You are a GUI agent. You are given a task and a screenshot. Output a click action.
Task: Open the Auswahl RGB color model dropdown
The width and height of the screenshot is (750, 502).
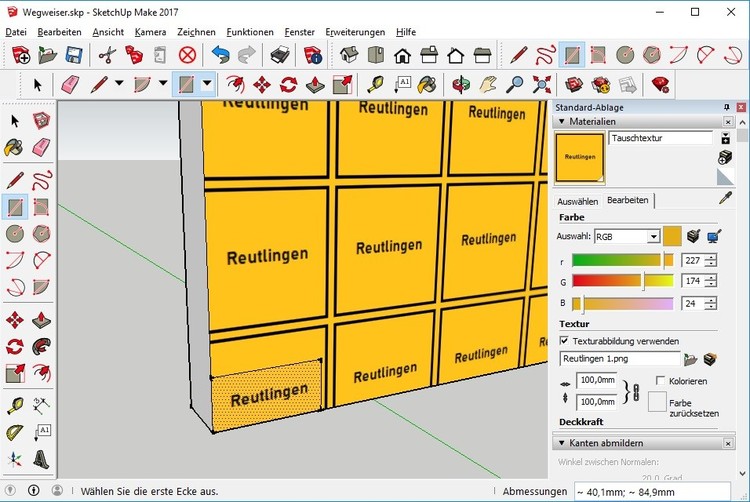653,237
